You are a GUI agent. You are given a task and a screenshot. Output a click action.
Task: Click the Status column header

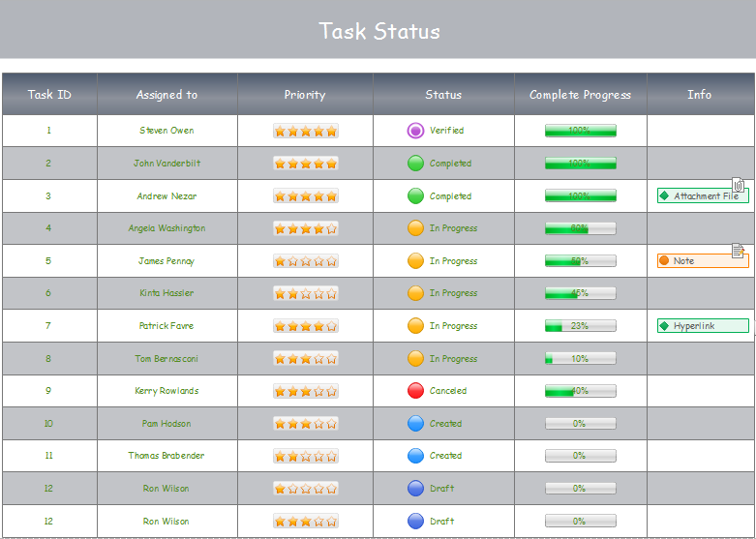coord(443,94)
